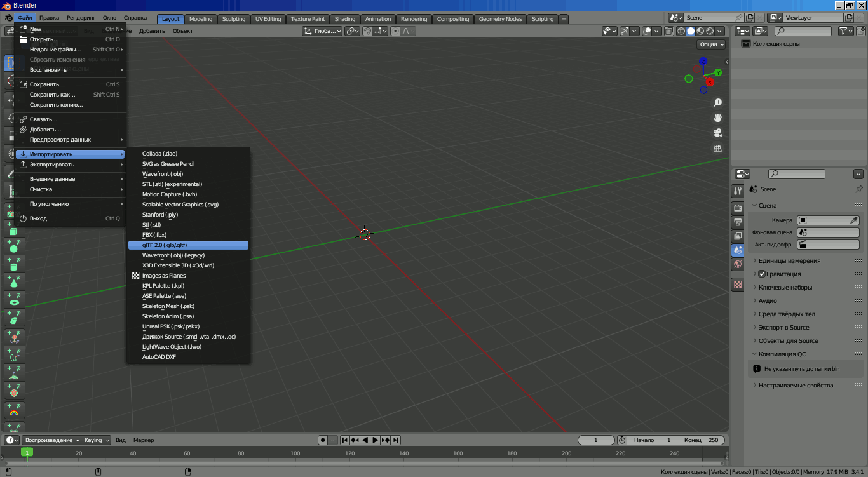Open the Keying dropdown in the timeline
868x477 pixels.
click(97, 440)
